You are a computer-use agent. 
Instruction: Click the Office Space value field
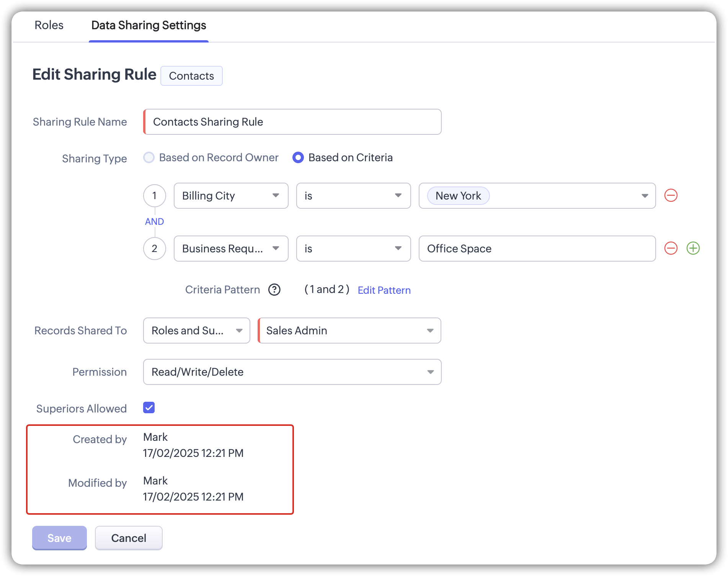(x=537, y=249)
